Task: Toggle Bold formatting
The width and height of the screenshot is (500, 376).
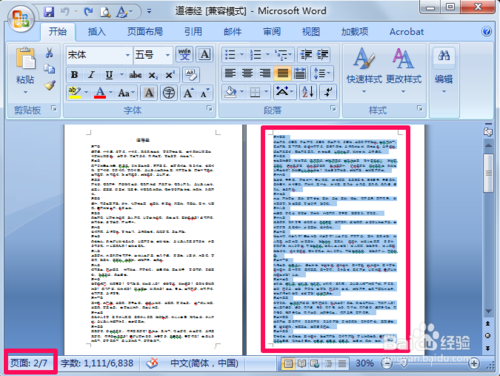Action: click(75, 75)
